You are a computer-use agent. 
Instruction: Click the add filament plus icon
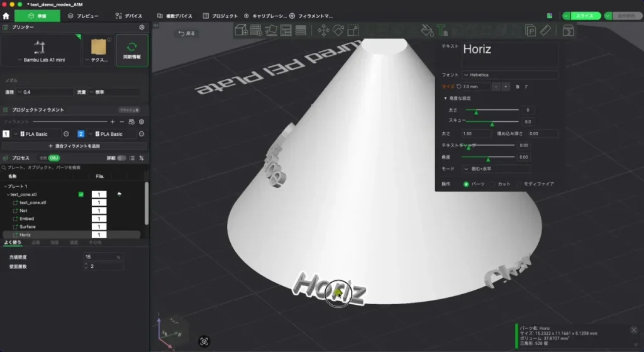[x=113, y=122]
